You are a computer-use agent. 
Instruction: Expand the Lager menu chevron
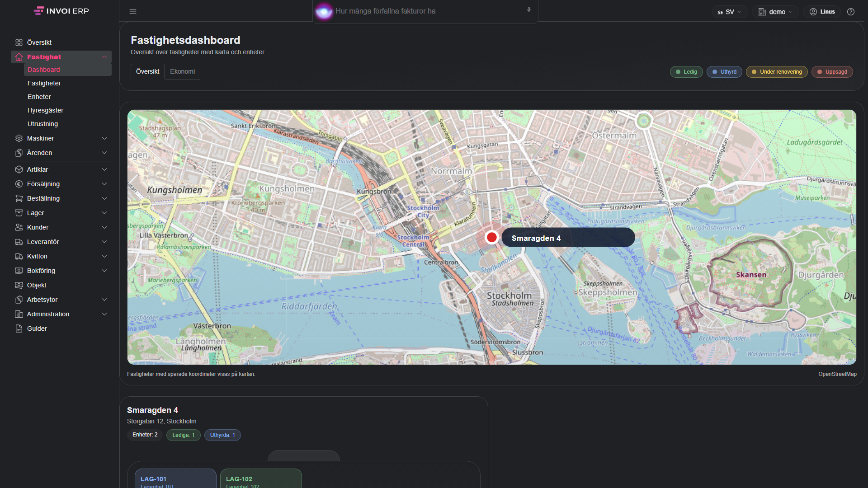(x=104, y=213)
